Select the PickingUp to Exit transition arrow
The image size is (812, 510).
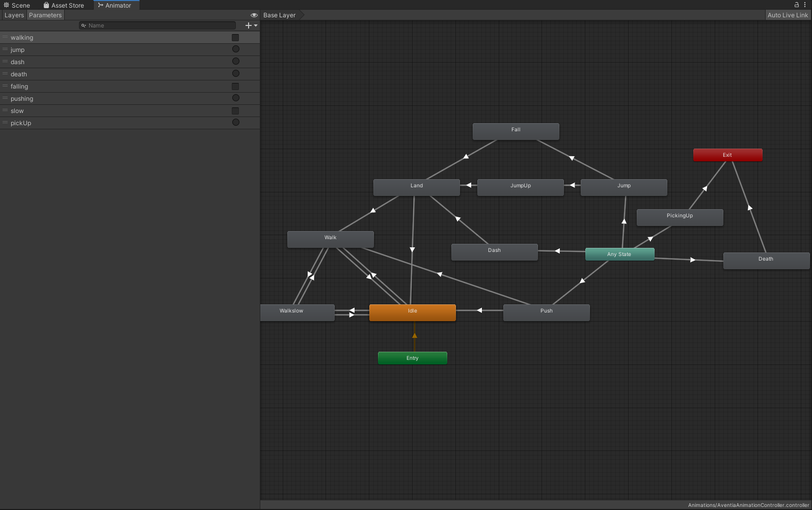[x=705, y=188]
